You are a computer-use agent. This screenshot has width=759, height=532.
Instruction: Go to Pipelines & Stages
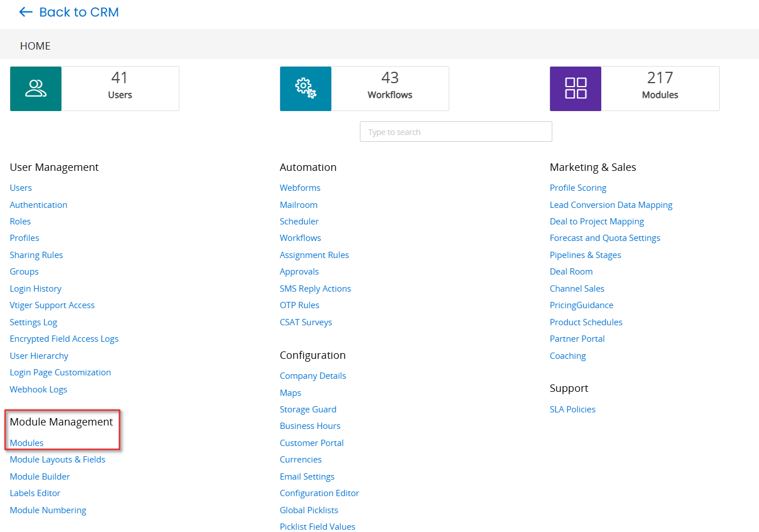585,255
